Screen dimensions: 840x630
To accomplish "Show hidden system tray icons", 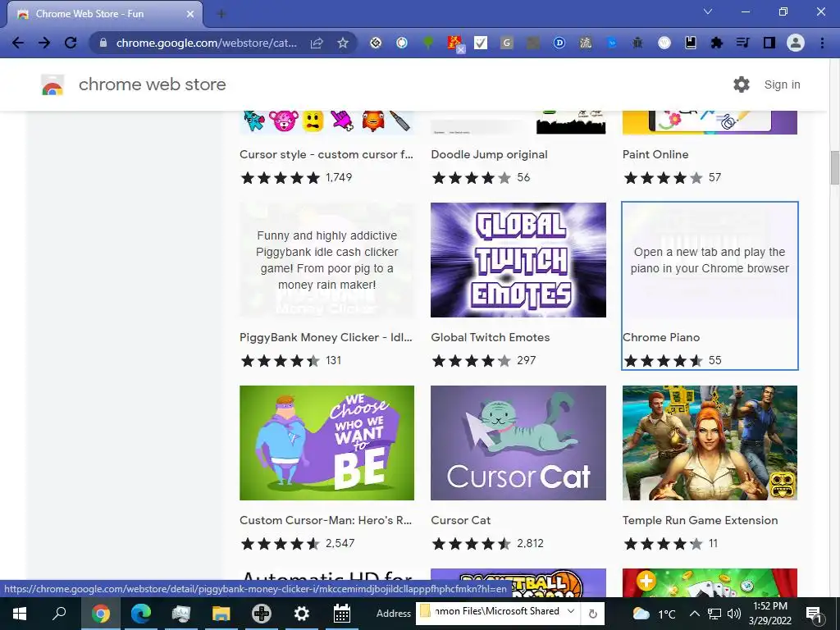I will 694,614.
